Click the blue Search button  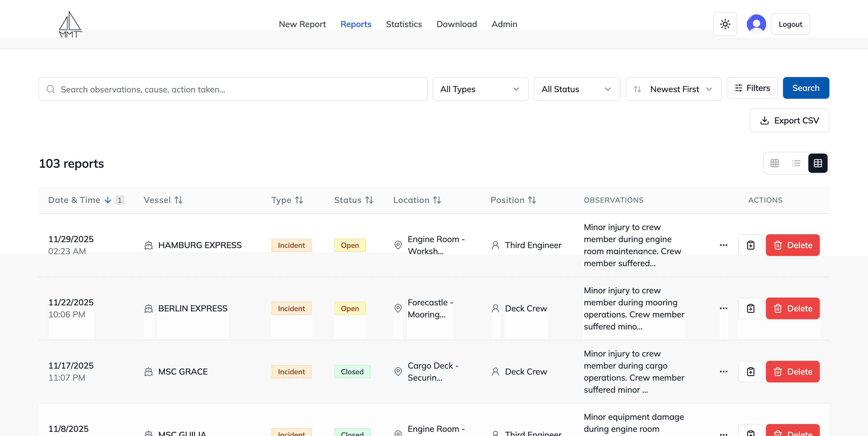point(806,88)
